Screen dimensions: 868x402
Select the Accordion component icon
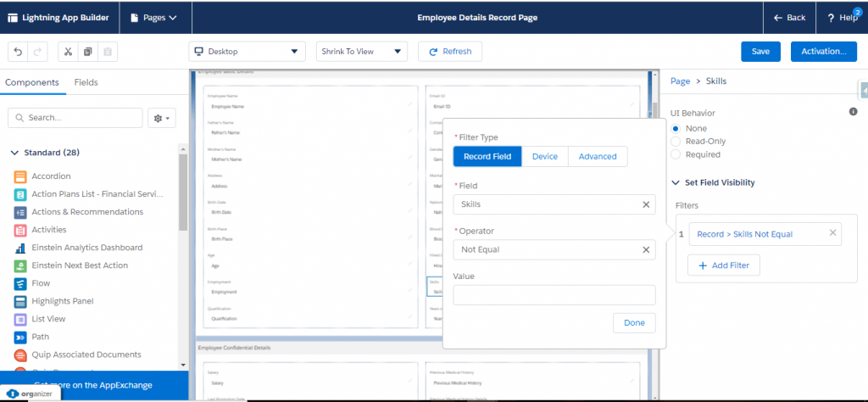(x=20, y=176)
